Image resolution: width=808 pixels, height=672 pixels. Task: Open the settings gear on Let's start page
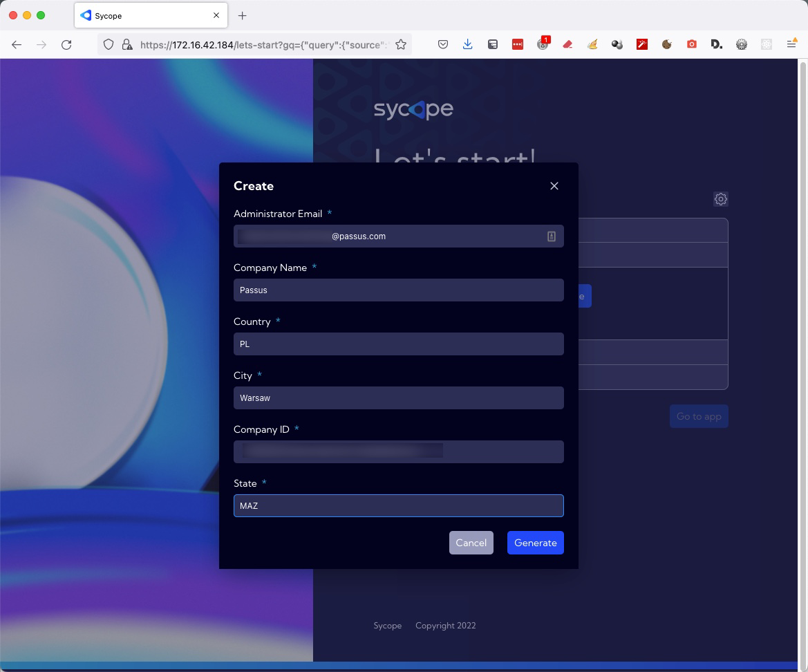point(720,199)
